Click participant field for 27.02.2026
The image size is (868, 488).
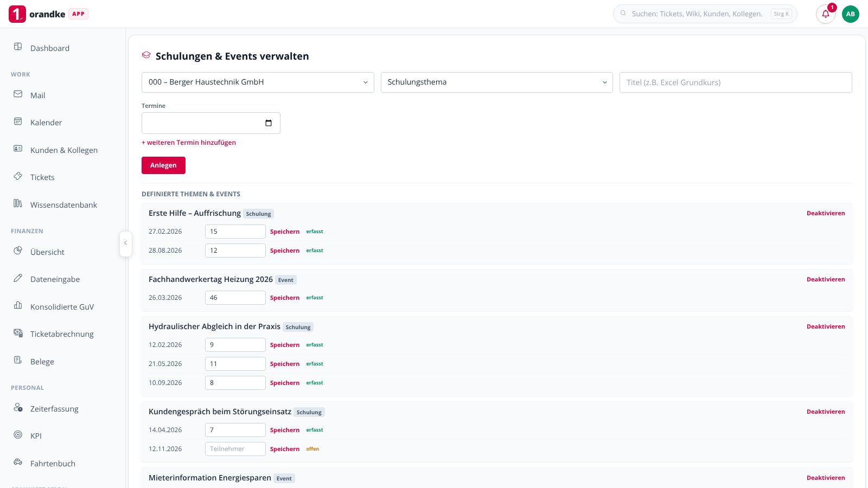[235, 232]
